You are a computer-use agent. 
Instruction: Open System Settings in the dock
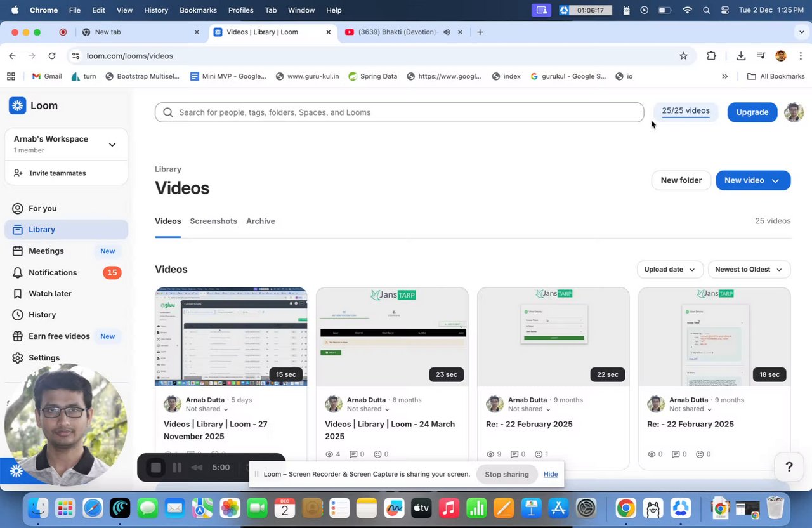(586, 508)
